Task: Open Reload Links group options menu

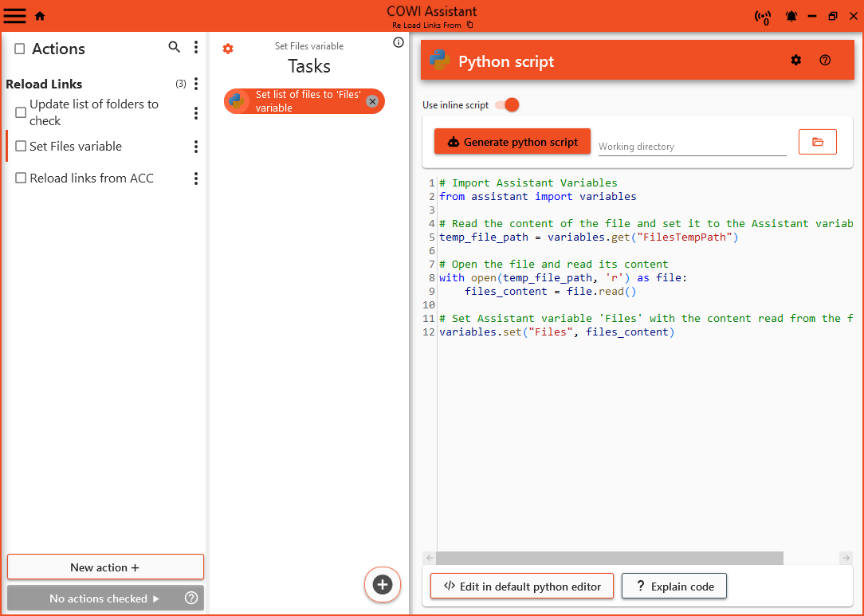Action: tap(196, 84)
